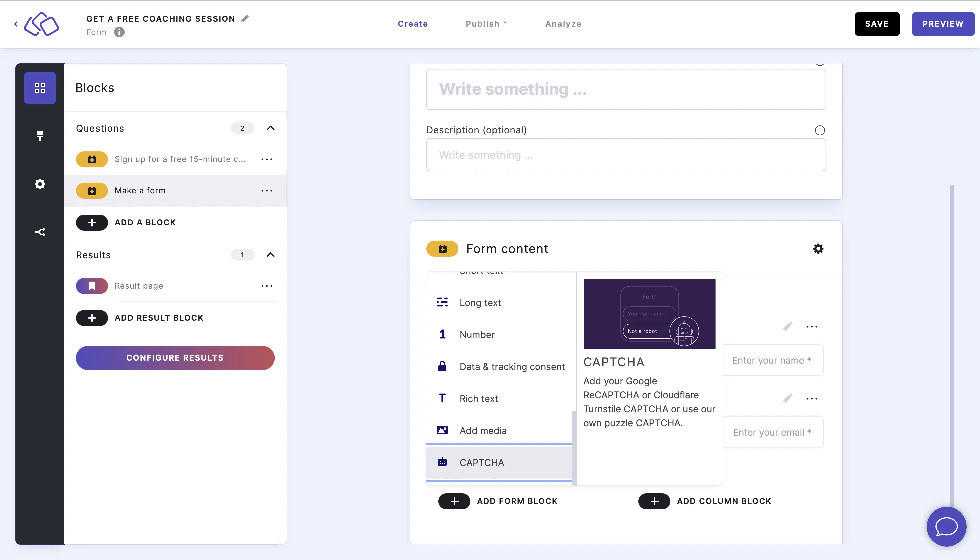The height and width of the screenshot is (560, 980).
Task: Toggle the 'Make a form' block on/off
Action: tap(92, 190)
